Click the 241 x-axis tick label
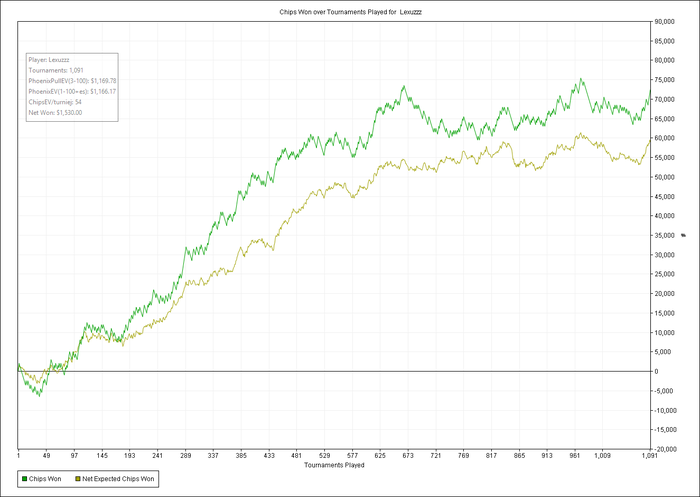The height and width of the screenshot is (497, 700). [158, 456]
